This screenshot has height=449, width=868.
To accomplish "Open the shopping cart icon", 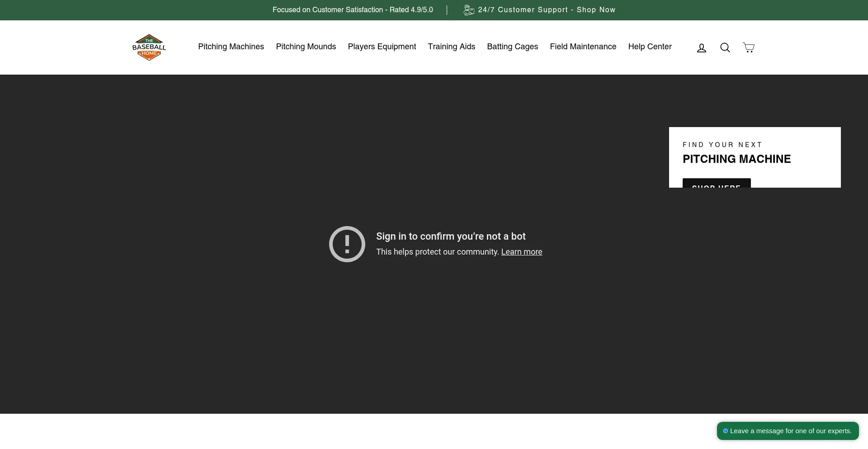I will 748,48.
